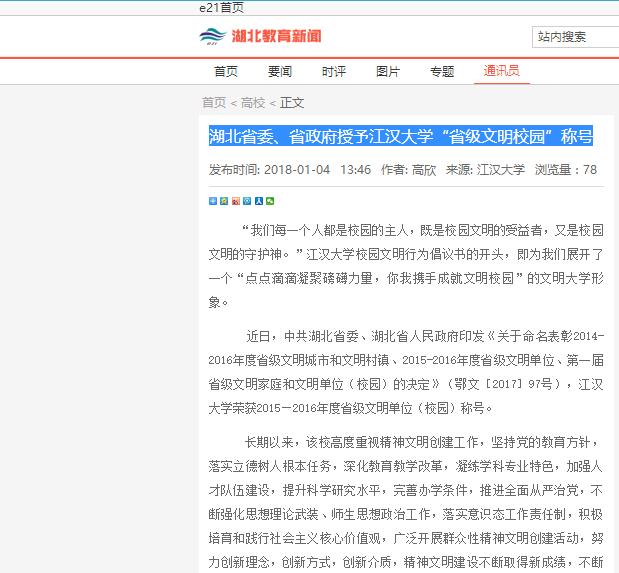Click the 站内搜索 search field
This screenshot has width=619, height=573.
[x=576, y=37]
